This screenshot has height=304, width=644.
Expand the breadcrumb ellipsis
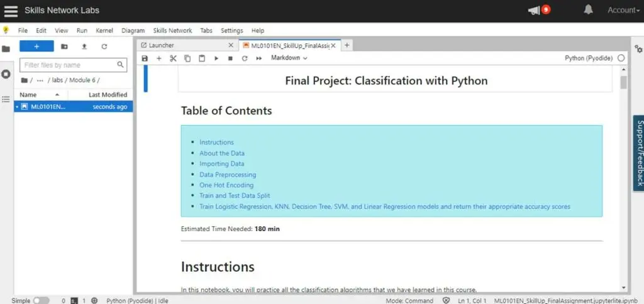[x=40, y=80]
